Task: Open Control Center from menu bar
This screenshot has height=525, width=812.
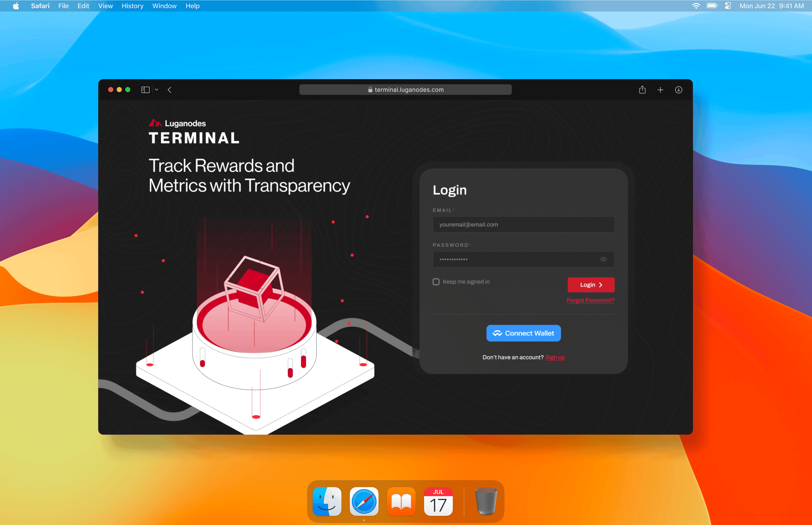Action: pos(728,6)
